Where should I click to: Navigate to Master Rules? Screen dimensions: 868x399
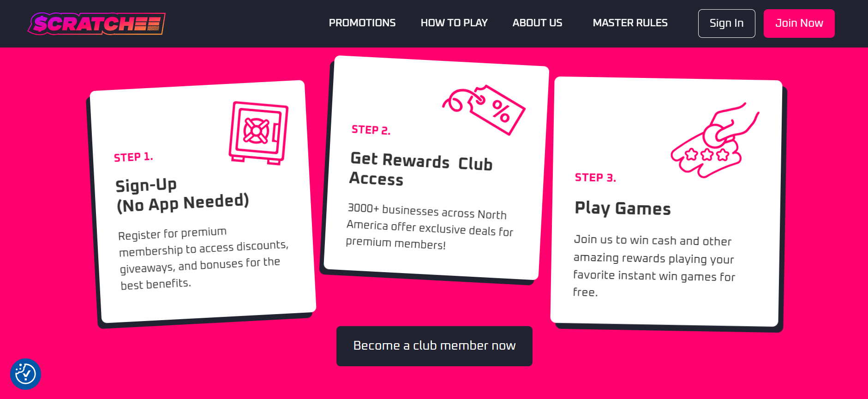click(x=630, y=23)
